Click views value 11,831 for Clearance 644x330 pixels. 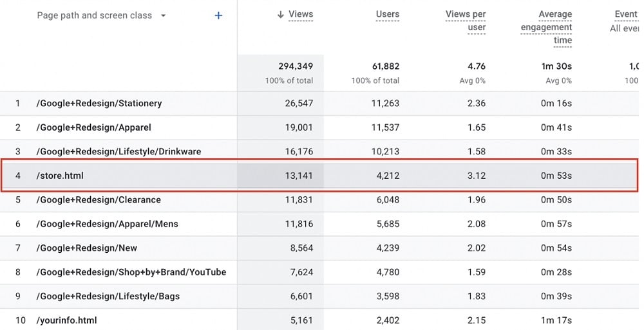pos(299,200)
